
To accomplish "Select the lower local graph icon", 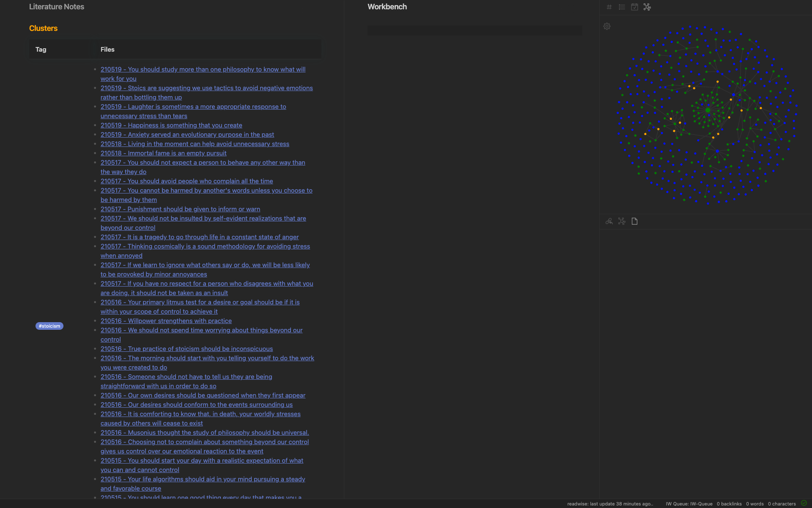I will (622, 221).
